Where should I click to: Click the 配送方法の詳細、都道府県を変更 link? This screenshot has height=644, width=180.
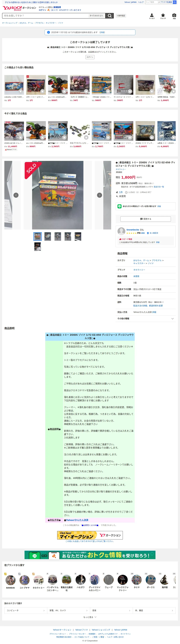click(148, 305)
